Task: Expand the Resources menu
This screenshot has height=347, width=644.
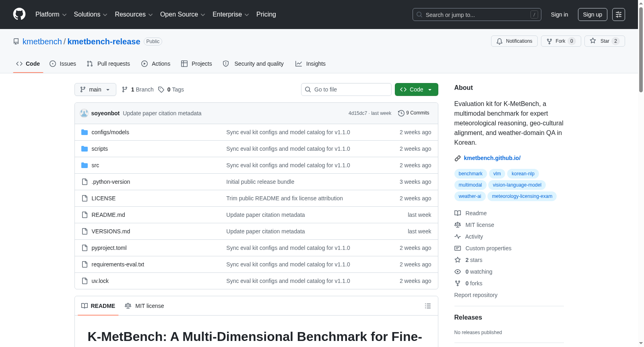Action: (x=134, y=15)
